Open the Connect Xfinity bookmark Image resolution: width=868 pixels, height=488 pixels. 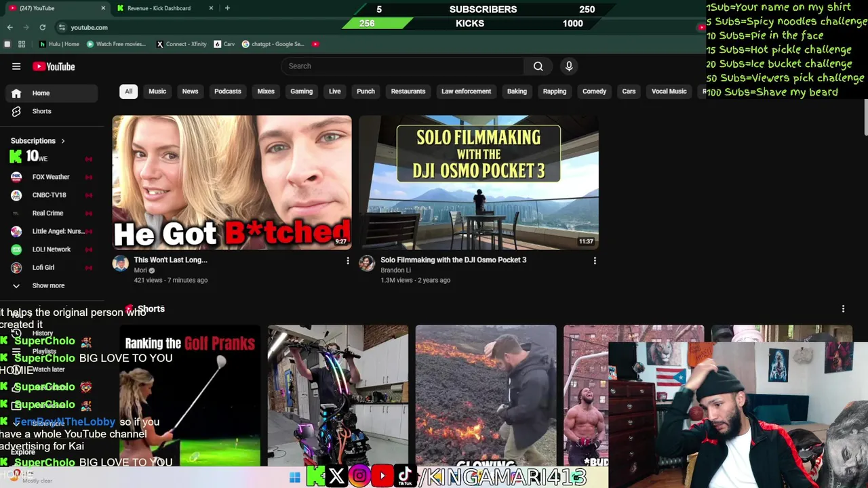point(181,44)
